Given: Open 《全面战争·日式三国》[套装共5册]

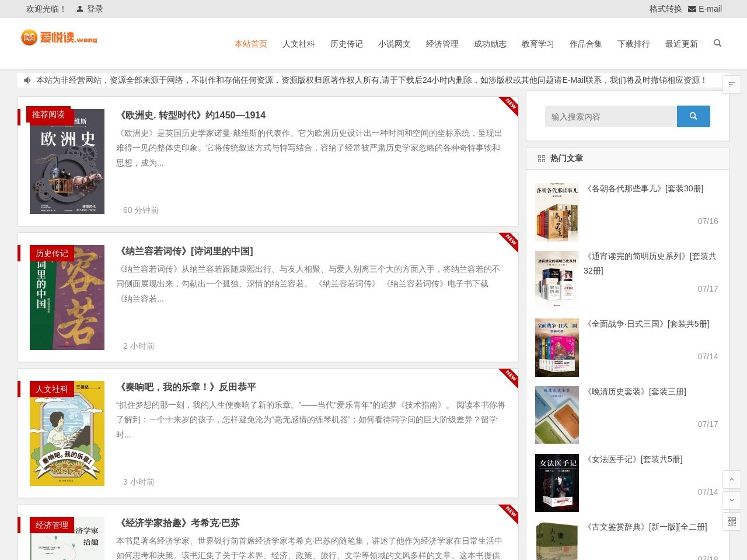Looking at the screenshot, I should pos(647,324).
